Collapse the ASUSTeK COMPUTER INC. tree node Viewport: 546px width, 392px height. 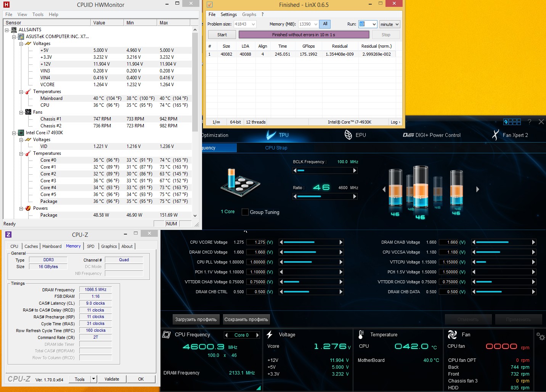[14, 37]
